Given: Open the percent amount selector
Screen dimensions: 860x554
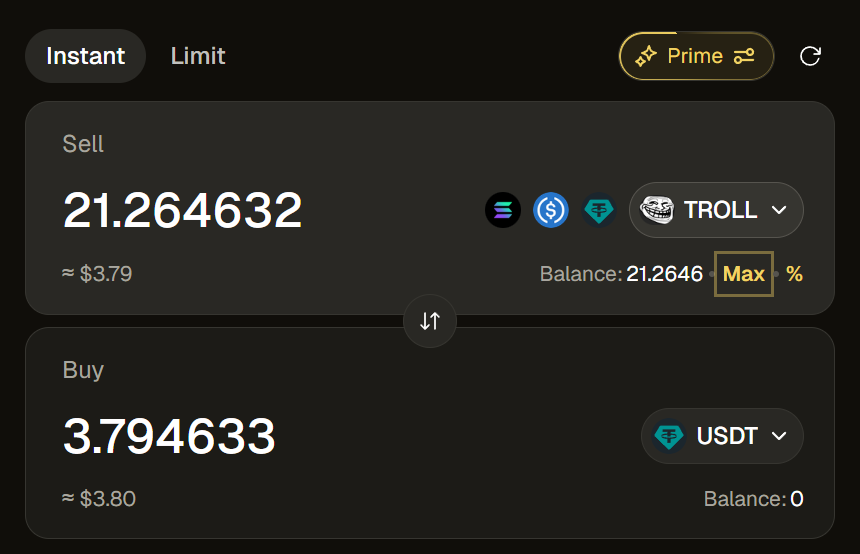Looking at the screenshot, I should point(794,274).
